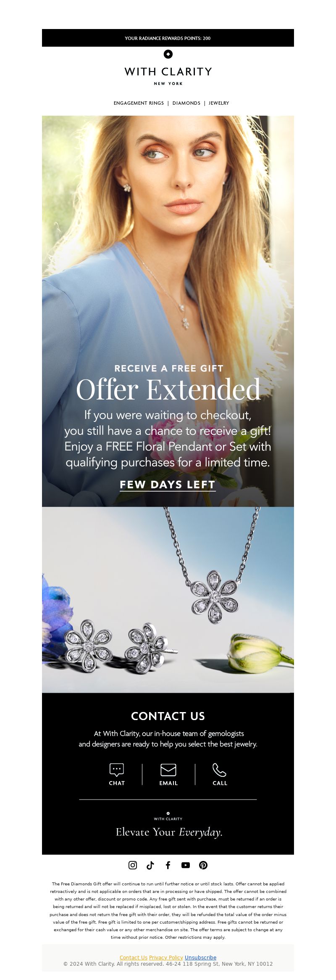Click the With Clarity diamond logo icon
Image resolution: width=336 pixels, height=980 pixels.
tap(168, 54)
